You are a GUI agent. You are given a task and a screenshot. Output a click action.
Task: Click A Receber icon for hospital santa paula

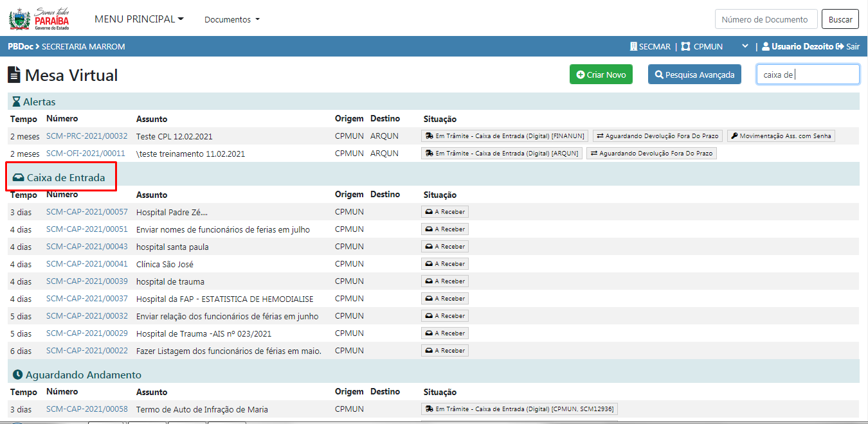pyautogui.click(x=428, y=247)
